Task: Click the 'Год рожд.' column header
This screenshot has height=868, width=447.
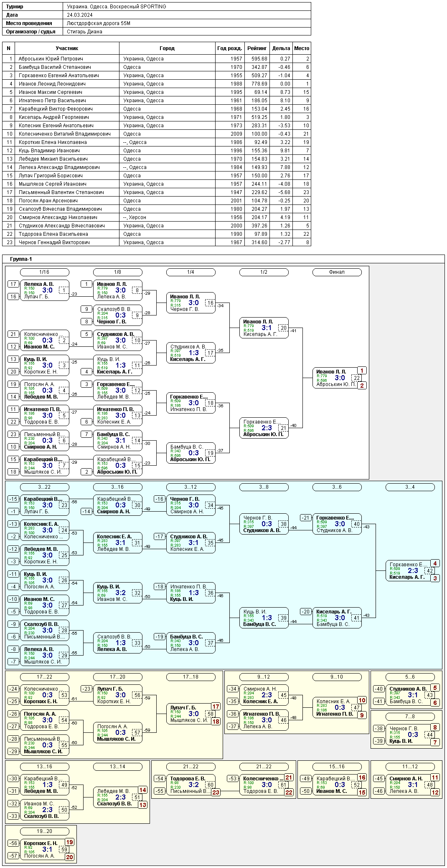Action: pyautogui.click(x=230, y=48)
